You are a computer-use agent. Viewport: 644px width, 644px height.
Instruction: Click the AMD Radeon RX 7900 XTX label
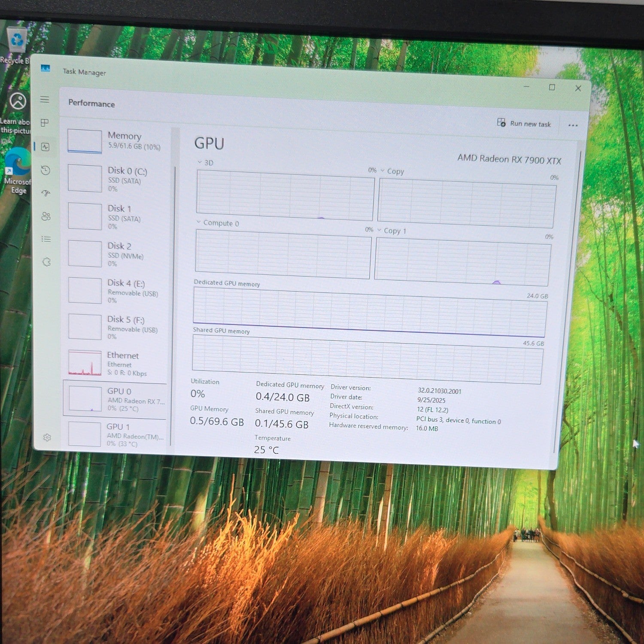tap(509, 159)
